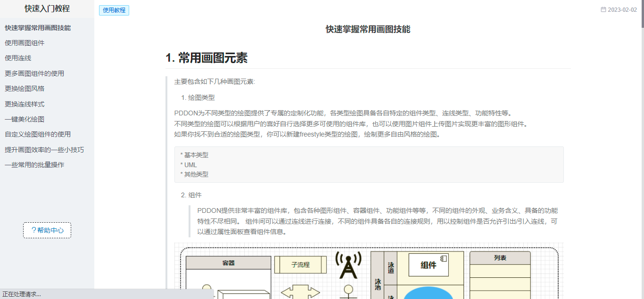Go to 使用画图组件 section
This screenshot has height=299, width=644.
(25, 43)
